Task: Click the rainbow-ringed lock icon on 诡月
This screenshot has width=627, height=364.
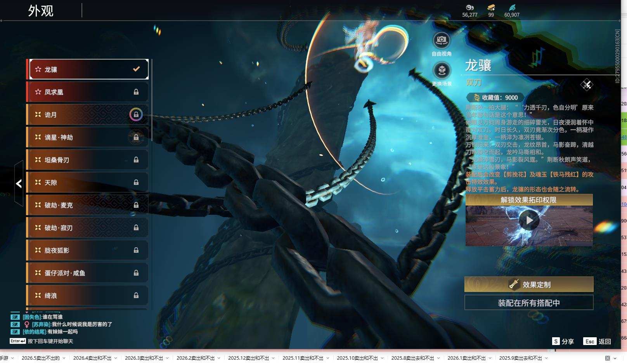Action: click(x=136, y=114)
